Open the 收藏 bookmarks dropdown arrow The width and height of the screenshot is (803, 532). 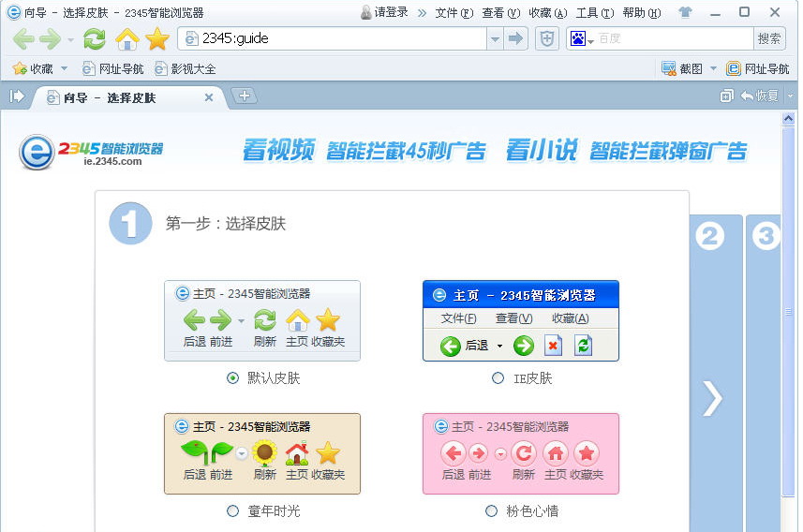[x=64, y=68]
